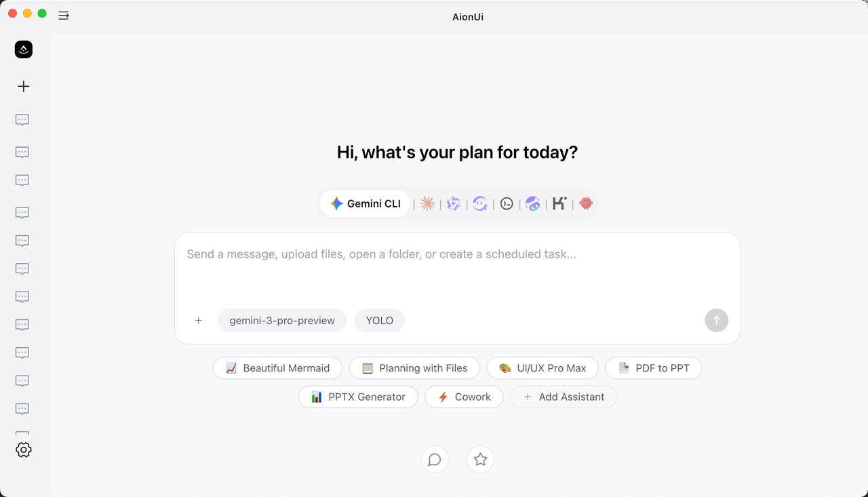The image size is (868, 497).
Task: Open attachment options with the plus near the model
Action: click(x=198, y=320)
